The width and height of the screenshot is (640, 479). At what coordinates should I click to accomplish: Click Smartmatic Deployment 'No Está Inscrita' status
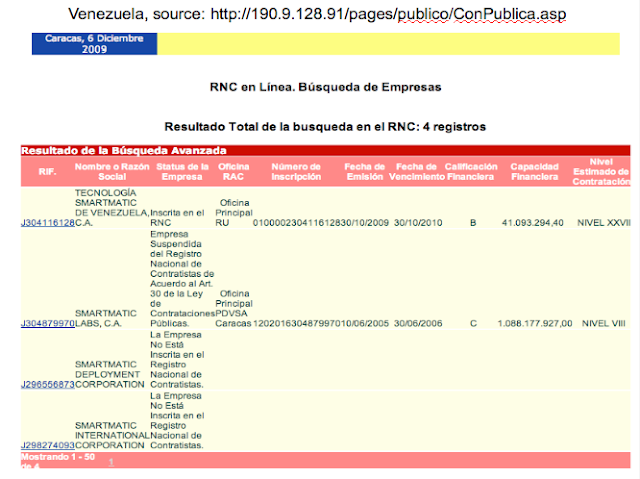click(177, 360)
